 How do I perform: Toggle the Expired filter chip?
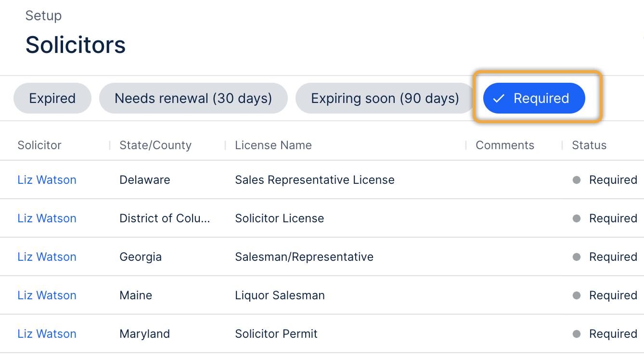[52, 98]
